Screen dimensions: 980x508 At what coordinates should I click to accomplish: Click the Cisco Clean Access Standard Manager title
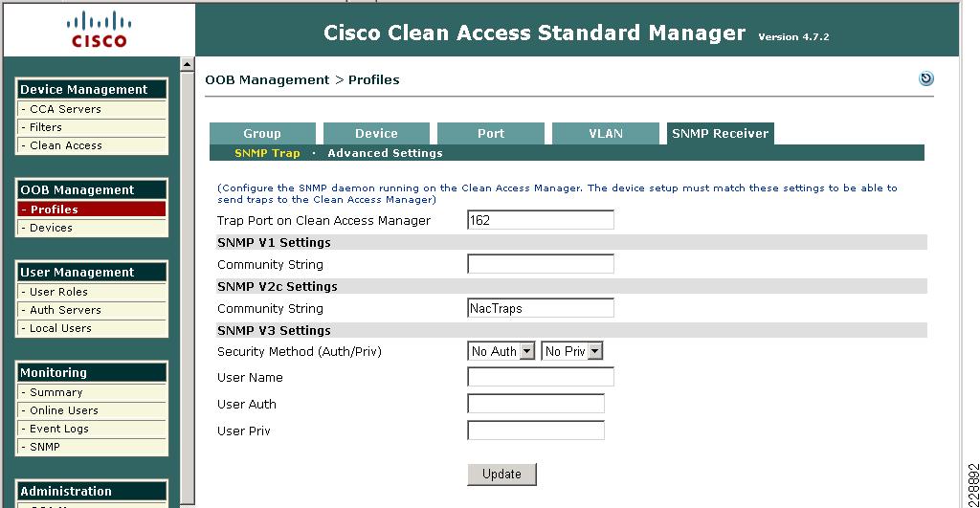coord(534,33)
